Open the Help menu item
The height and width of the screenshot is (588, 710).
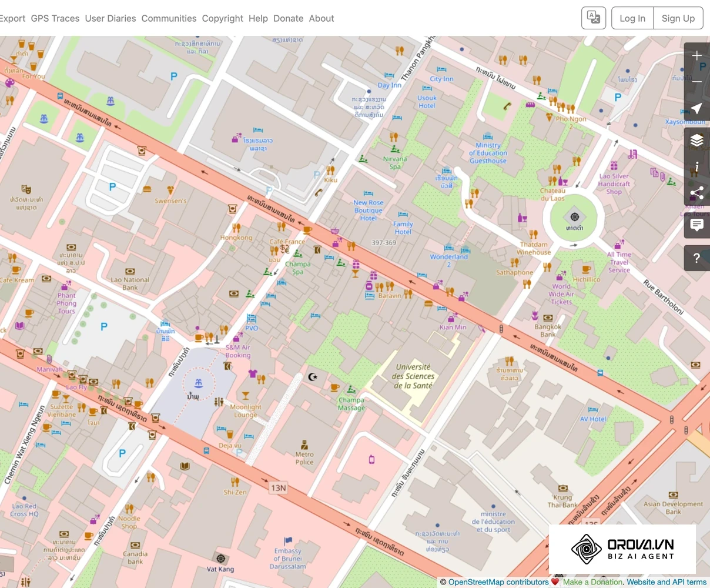click(258, 18)
